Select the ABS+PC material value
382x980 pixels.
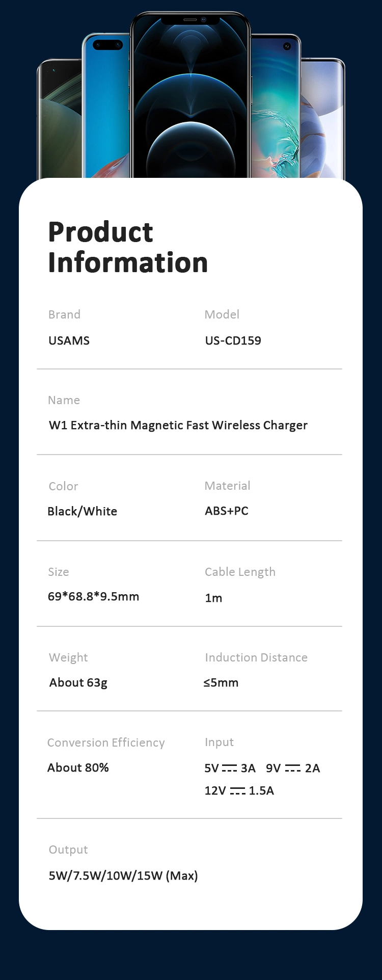pyautogui.click(x=227, y=511)
